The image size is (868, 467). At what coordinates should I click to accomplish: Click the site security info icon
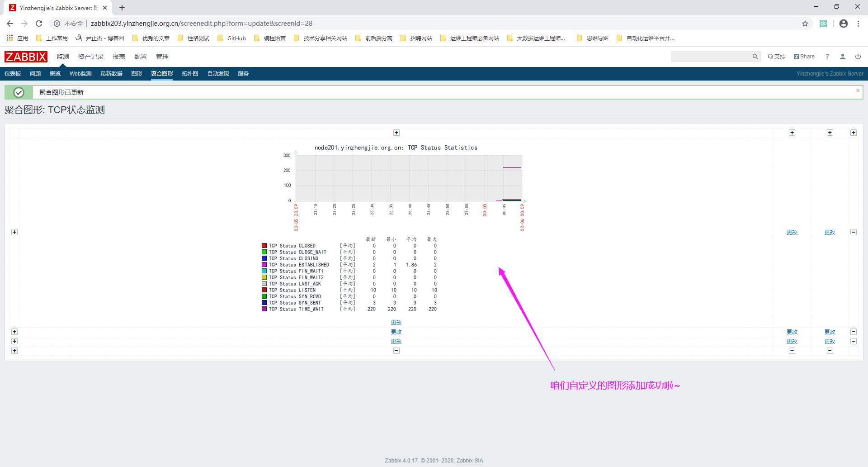57,24
